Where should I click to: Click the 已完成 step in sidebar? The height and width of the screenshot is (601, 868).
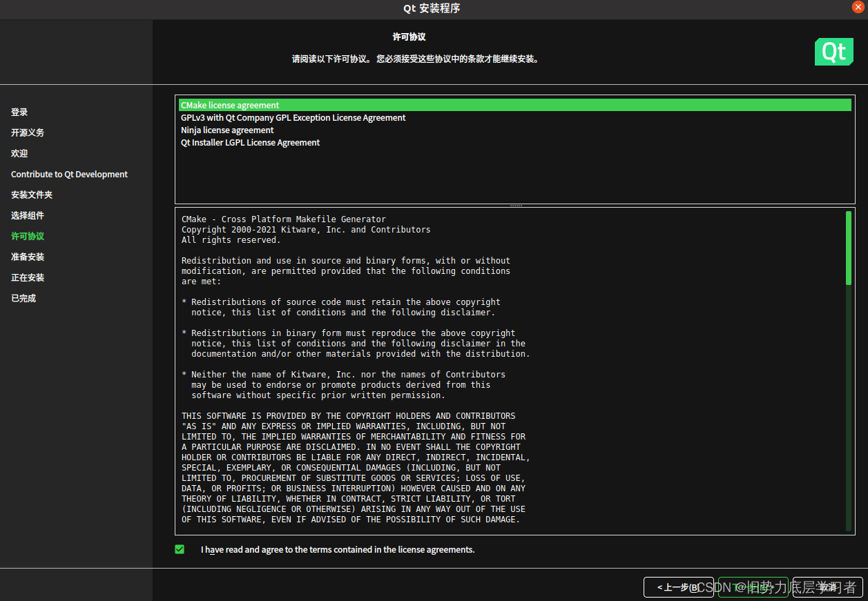coord(23,298)
